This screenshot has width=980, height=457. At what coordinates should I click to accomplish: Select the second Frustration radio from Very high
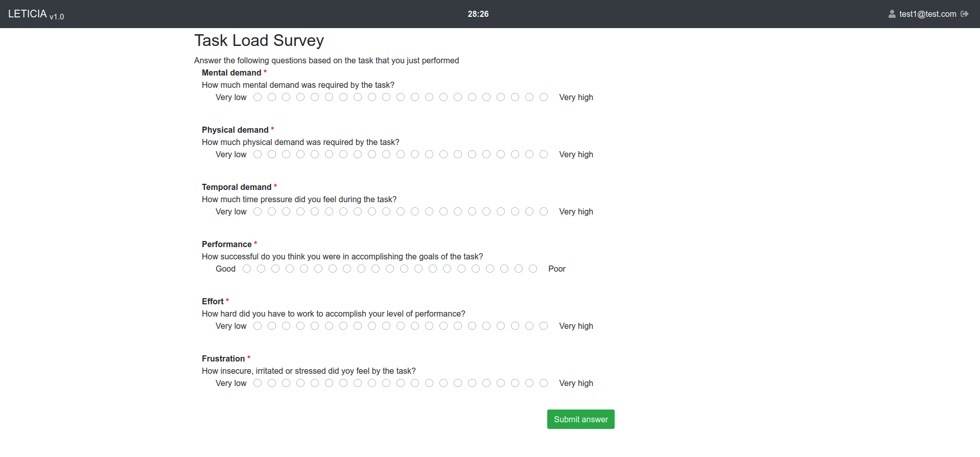click(529, 383)
